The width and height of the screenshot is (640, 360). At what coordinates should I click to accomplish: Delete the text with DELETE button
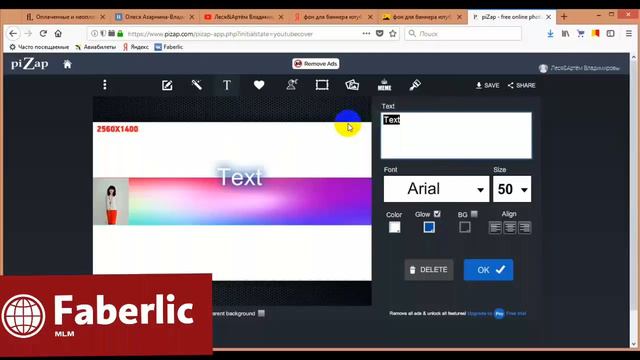[x=429, y=270]
